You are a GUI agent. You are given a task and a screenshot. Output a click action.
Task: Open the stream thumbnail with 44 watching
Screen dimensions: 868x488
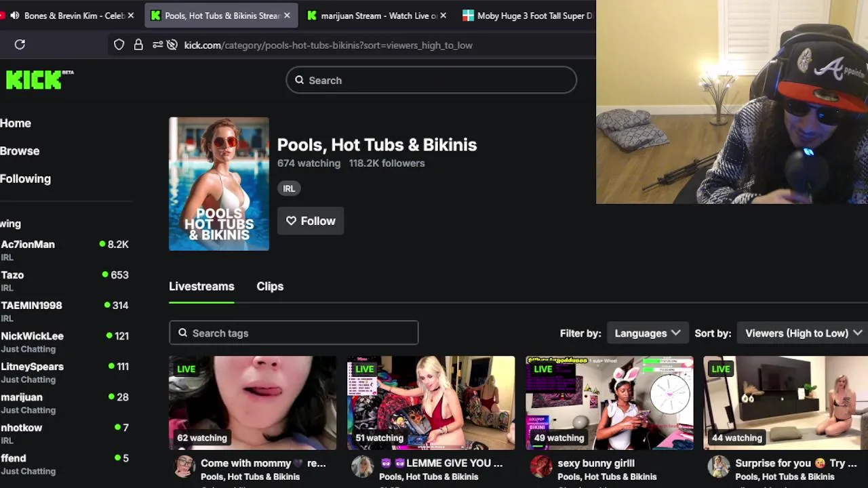(785, 403)
